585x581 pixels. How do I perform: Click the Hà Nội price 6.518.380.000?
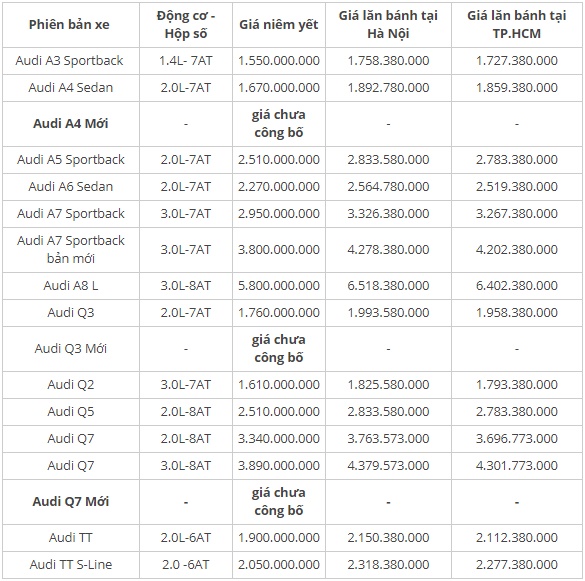pos(388,285)
